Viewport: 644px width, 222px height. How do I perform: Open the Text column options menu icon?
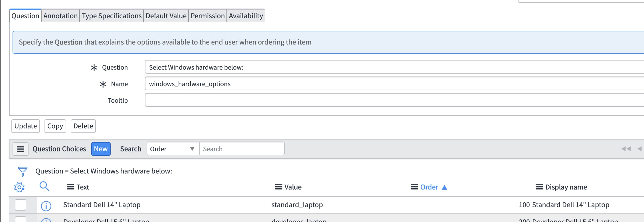(x=70, y=187)
